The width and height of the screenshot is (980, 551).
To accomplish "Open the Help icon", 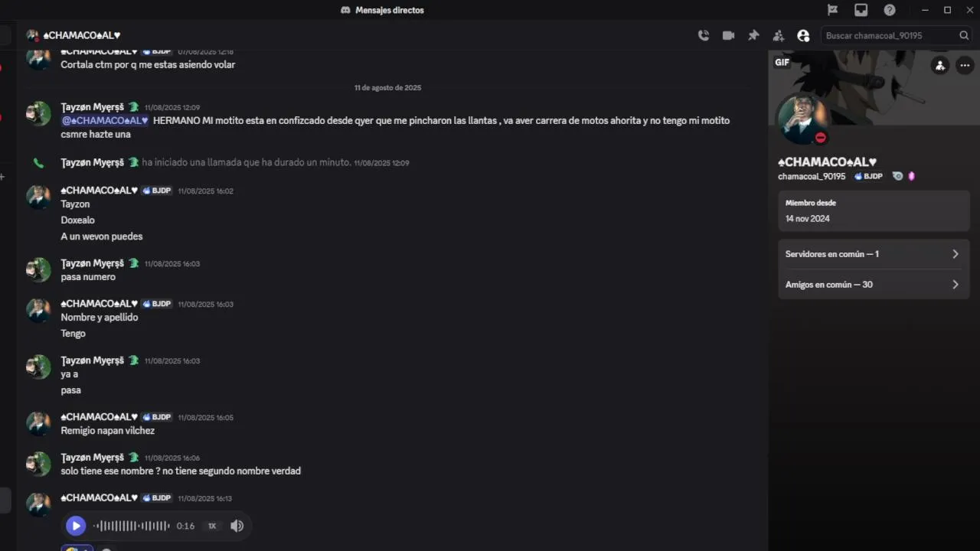I will tap(890, 10).
